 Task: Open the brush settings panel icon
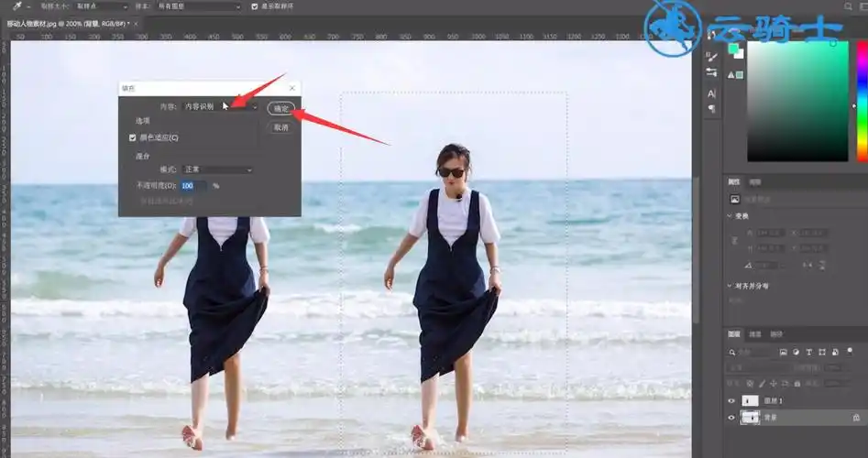[x=711, y=54]
